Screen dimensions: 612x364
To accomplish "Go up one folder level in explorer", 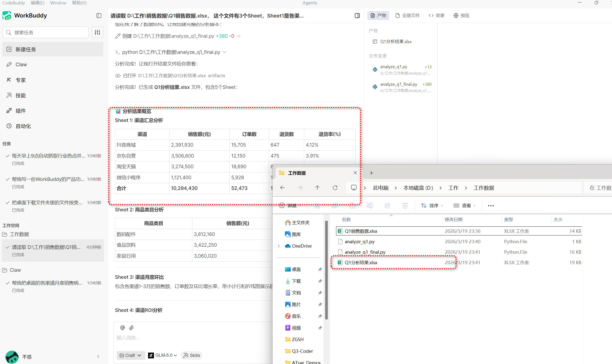I will point(317,188).
